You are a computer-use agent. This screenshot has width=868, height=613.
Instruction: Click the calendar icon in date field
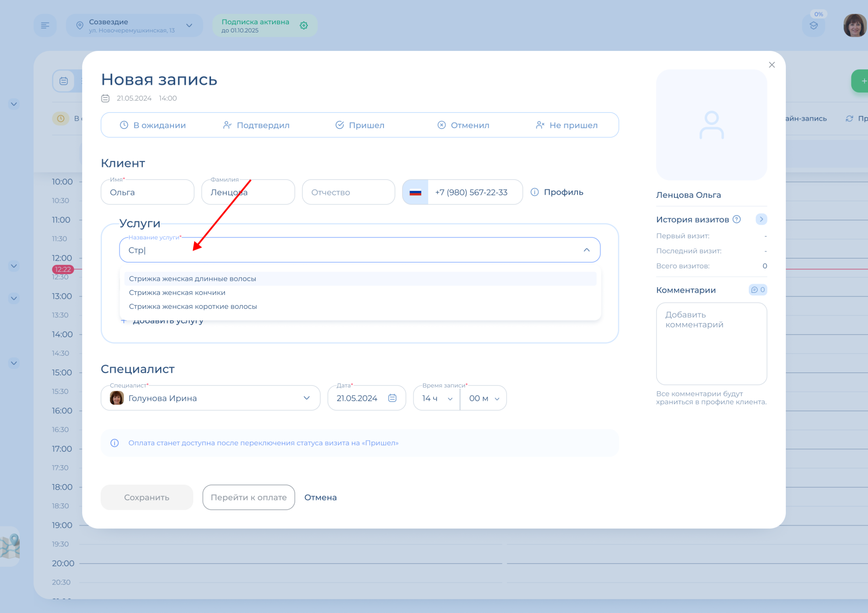point(392,398)
